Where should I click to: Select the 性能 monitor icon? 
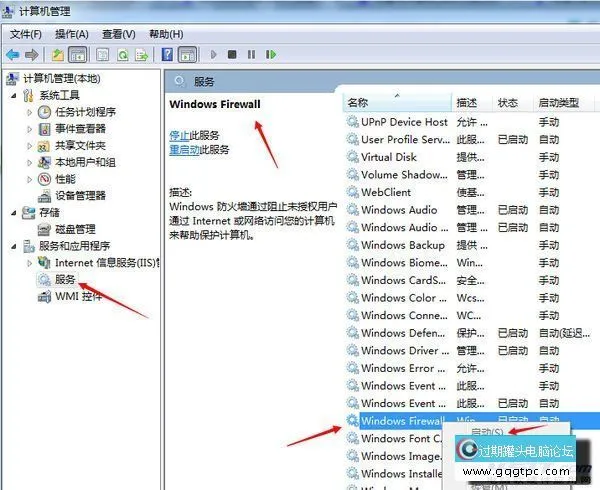[x=44, y=179]
